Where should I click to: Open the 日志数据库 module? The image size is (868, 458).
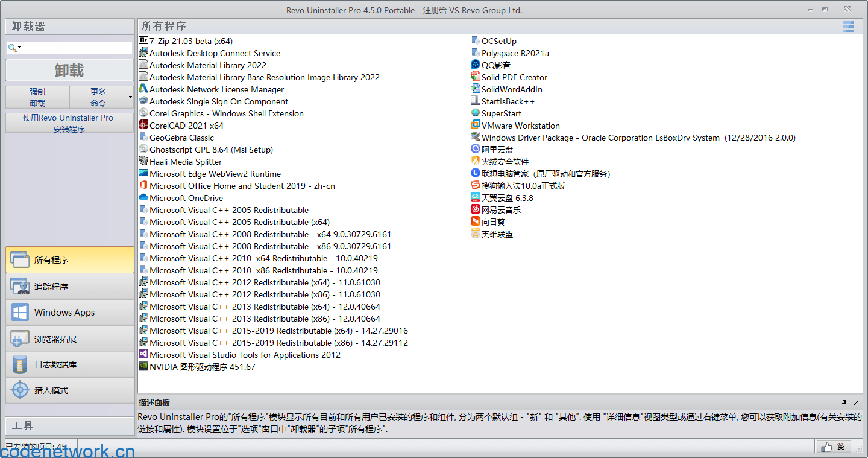click(69, 364)
